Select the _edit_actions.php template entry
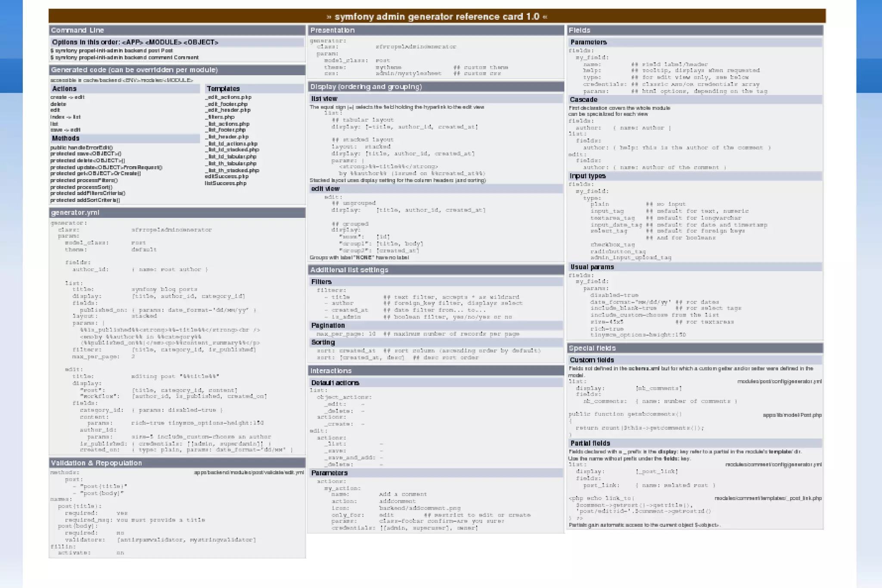Image resolution: width=882 pixels, height=588 pixels. click(228, 97)
